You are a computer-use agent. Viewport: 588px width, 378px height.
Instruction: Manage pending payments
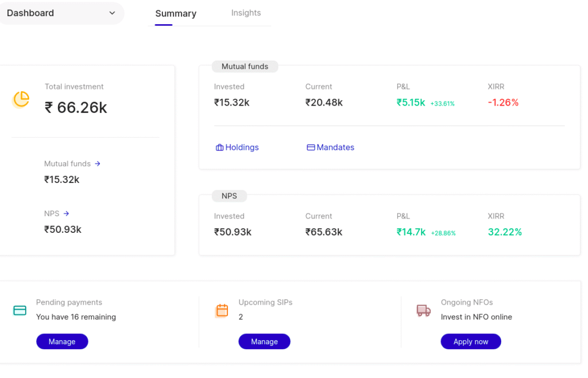tap(62, 341)
